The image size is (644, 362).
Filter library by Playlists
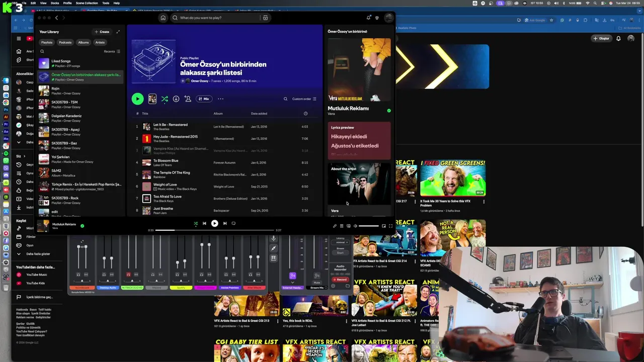(47, 42)
